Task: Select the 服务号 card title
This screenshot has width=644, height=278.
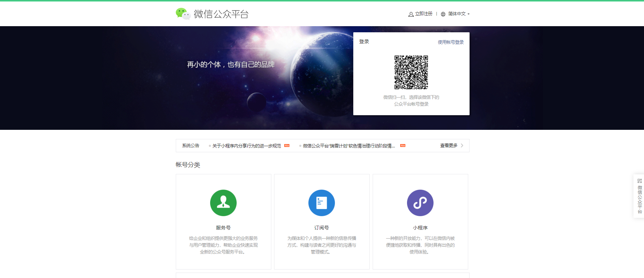Action: click(x=223, y=228)
